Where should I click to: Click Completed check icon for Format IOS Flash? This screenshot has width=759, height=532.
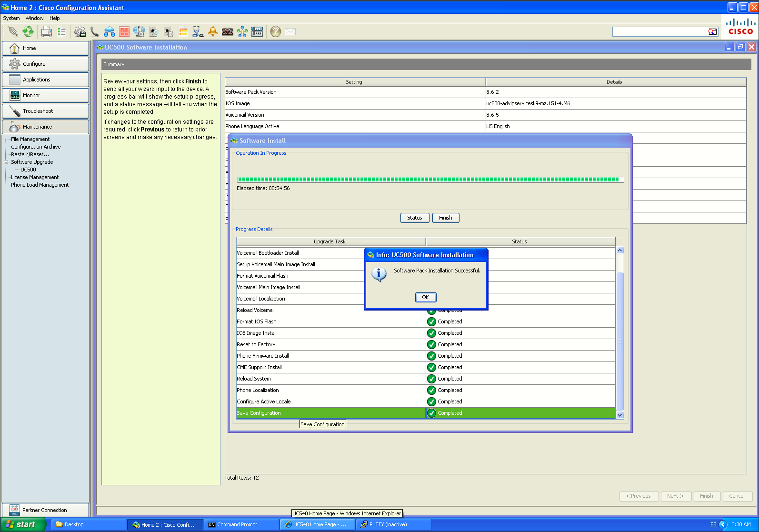point(431,321)
